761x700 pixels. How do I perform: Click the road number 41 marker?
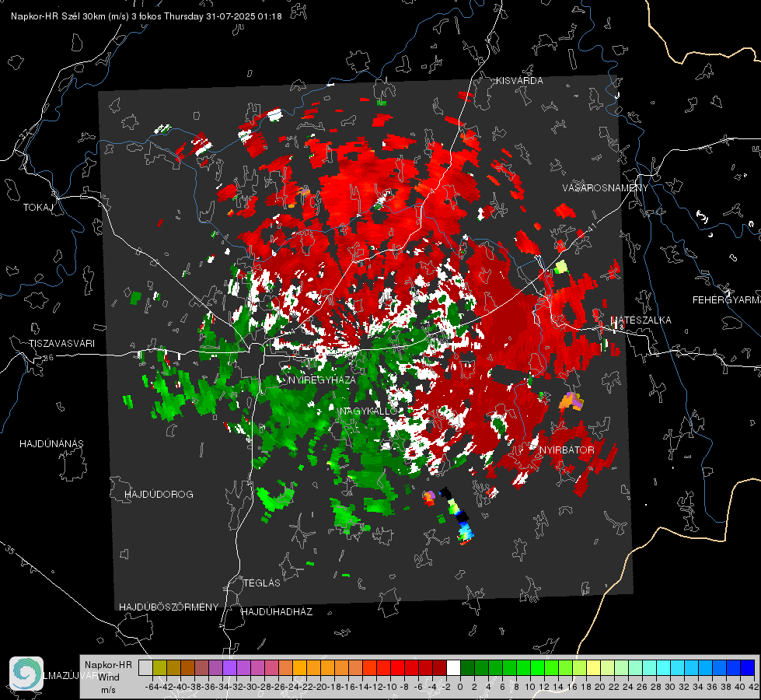coord(592,227)
